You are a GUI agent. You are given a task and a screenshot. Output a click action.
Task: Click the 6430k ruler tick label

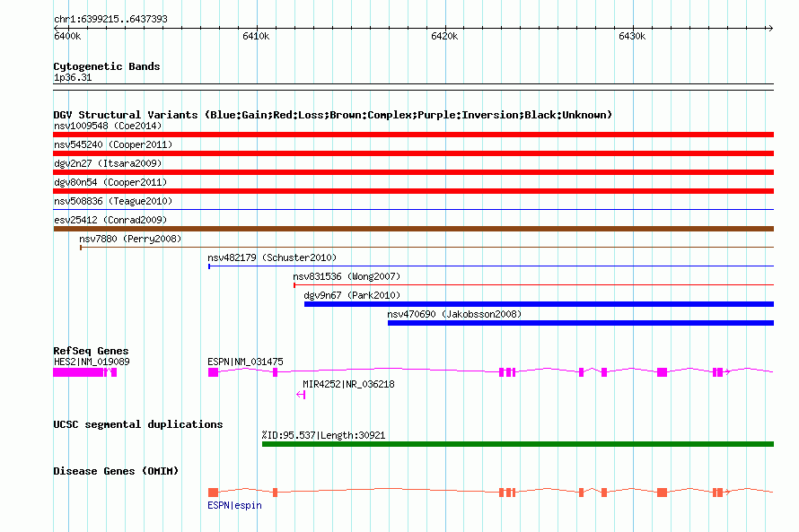[632, 36]
